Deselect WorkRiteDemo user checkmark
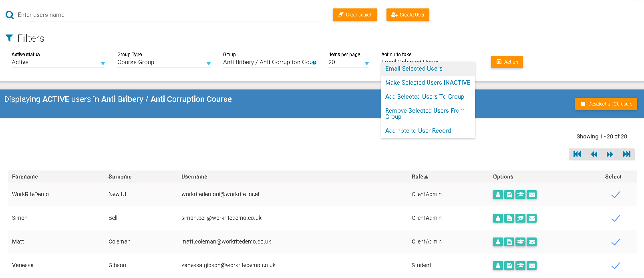Viewport: 644px width, 278px height. pos(616,195)
